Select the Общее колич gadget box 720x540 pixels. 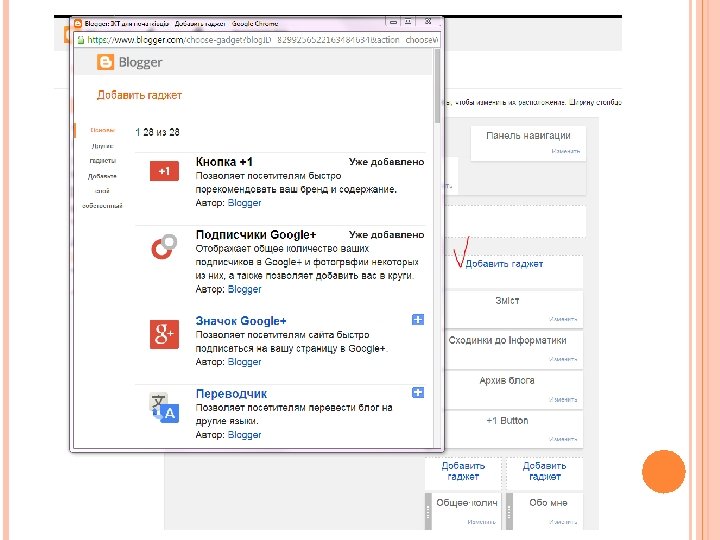click(463, 511)
